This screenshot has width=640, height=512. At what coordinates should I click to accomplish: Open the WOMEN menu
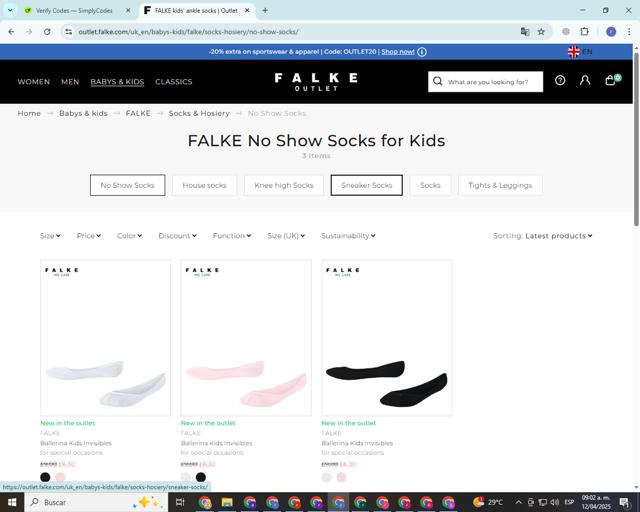[33, 82]
